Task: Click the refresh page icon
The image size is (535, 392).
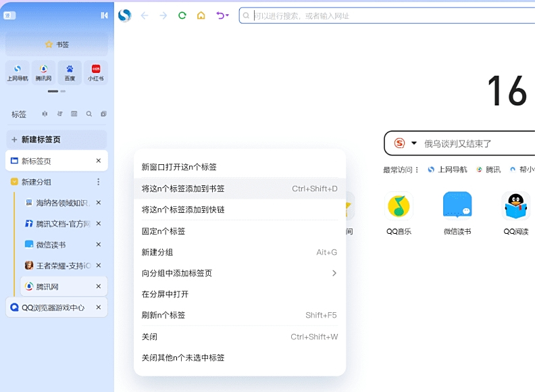Action: coord(182,16)
